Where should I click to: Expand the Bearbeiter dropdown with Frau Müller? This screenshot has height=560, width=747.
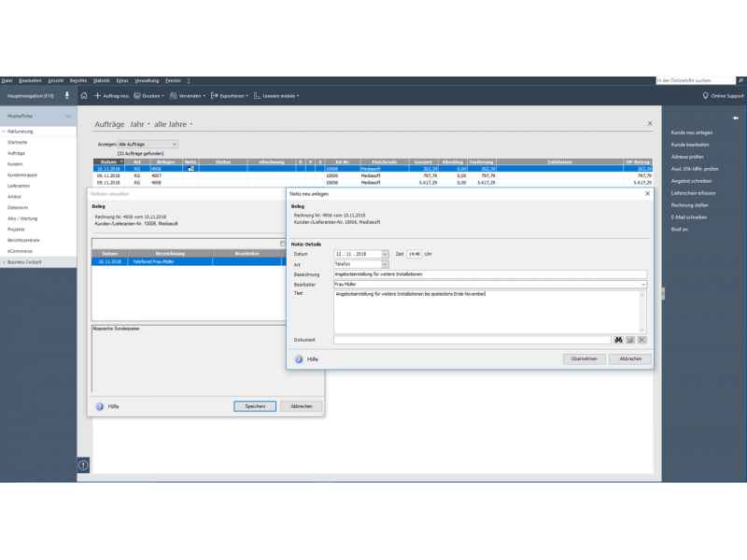[643, 285]
